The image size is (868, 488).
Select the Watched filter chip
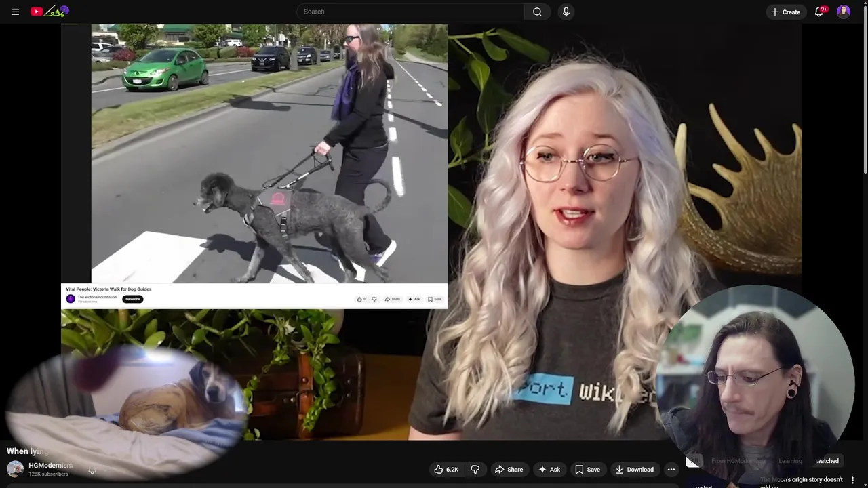pyautogui.click(x=827, y=461)
